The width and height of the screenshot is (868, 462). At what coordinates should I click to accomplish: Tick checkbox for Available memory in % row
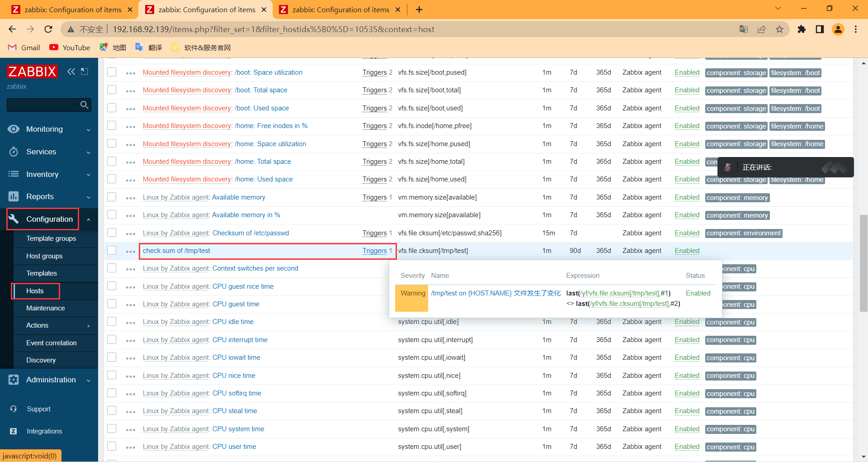pyautogui.click(x=112, y=214)
